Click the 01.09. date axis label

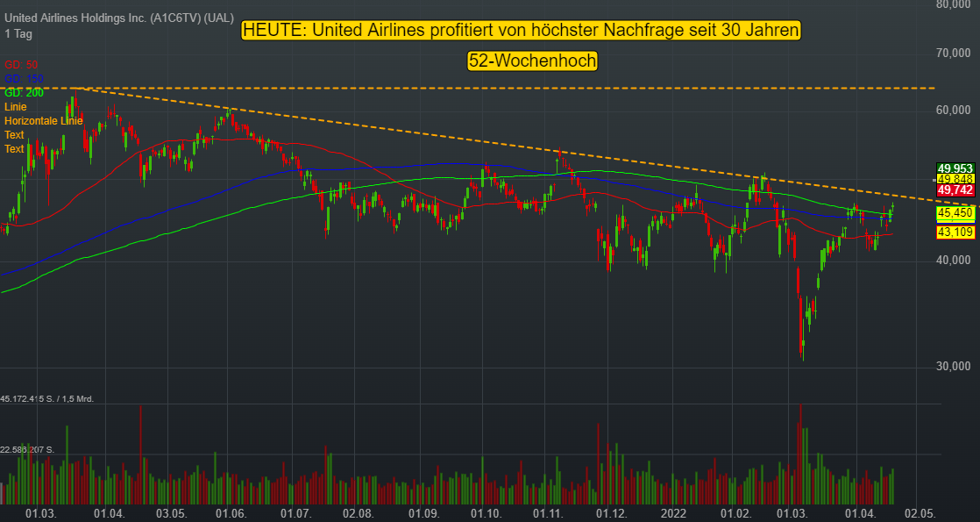point(423,514)
